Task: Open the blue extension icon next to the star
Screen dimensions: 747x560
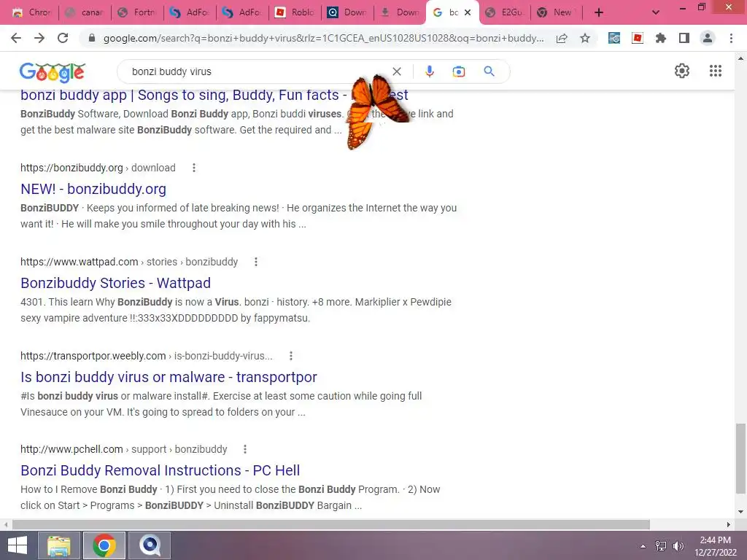Action: (x=614, y=38)
